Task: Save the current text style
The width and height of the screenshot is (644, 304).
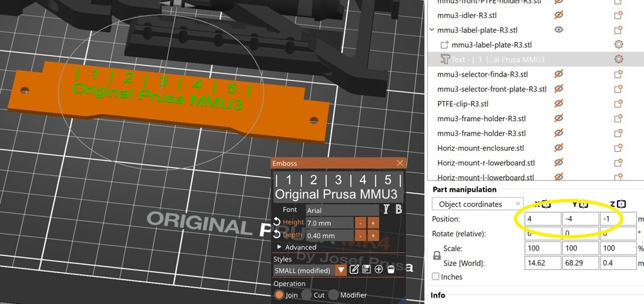Action: point(366,270)
